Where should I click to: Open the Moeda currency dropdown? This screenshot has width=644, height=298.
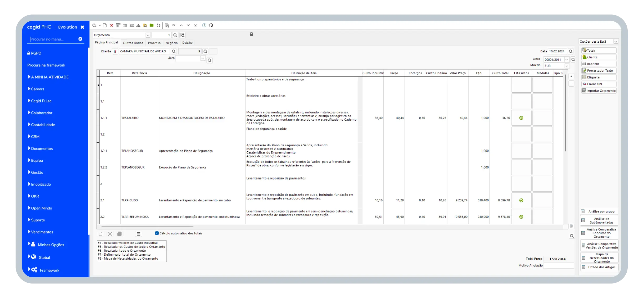pos(567,66)
